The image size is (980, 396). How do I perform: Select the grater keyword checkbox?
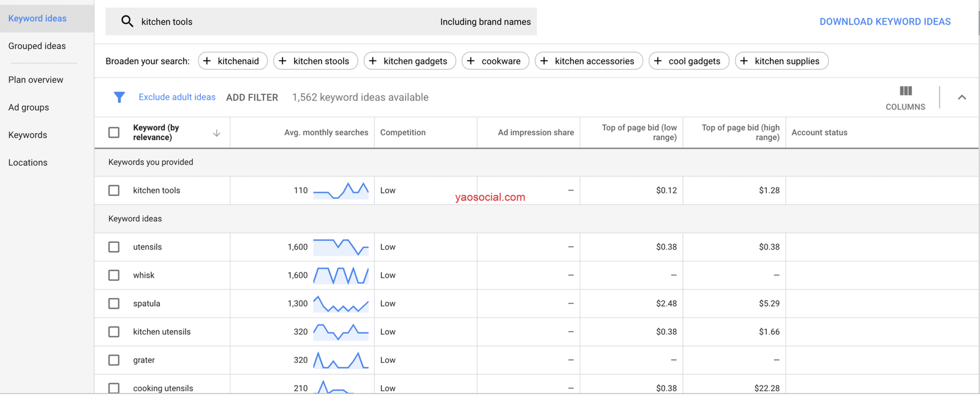coord(114,360)
